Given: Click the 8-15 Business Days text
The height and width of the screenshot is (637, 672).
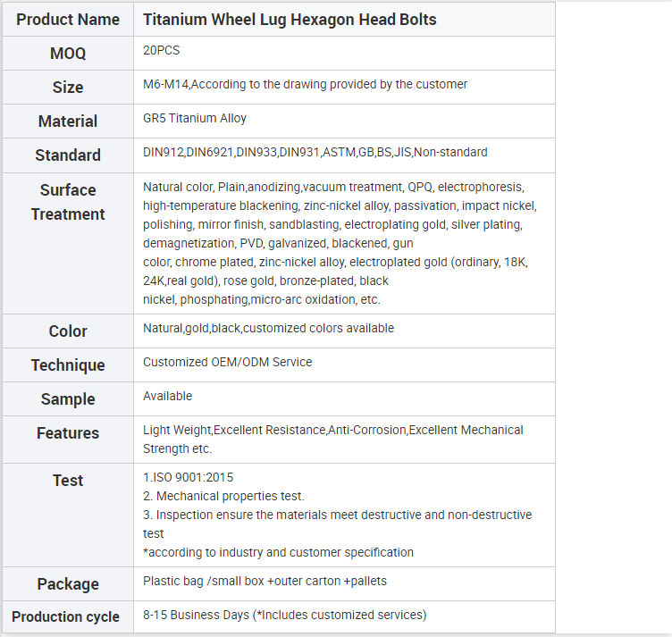Looking at the screenshot, I should click(284, 616).
